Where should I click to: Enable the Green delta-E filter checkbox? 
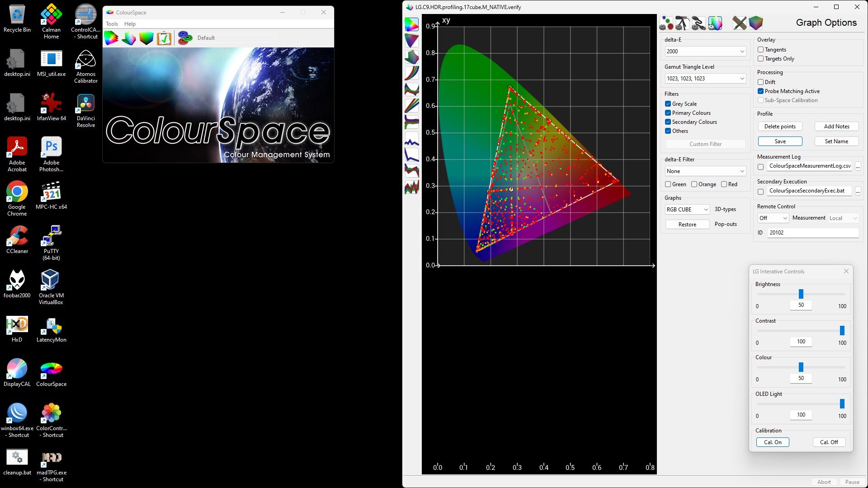668,184
